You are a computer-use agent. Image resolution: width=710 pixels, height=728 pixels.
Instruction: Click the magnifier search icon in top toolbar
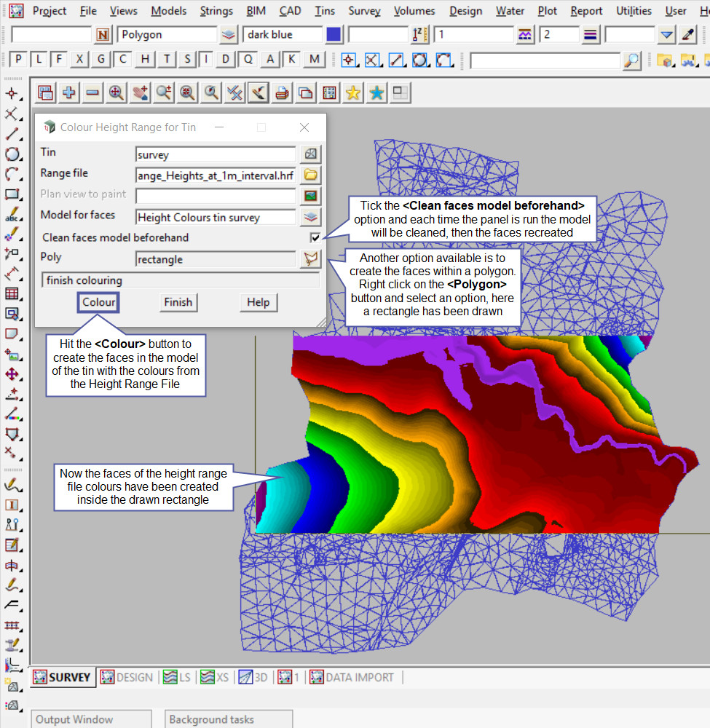[x=631, y=60]
